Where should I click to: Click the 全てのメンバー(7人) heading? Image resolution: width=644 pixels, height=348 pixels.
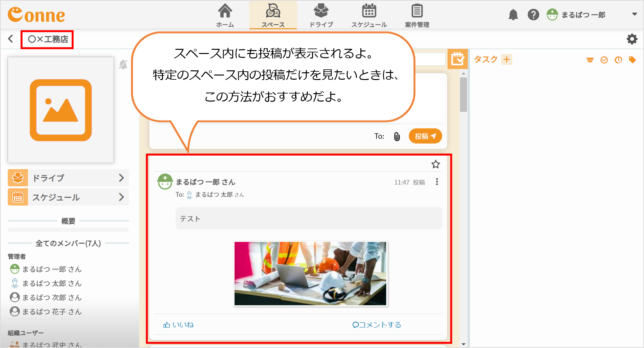pyautogui.click(x=68, y=243)
